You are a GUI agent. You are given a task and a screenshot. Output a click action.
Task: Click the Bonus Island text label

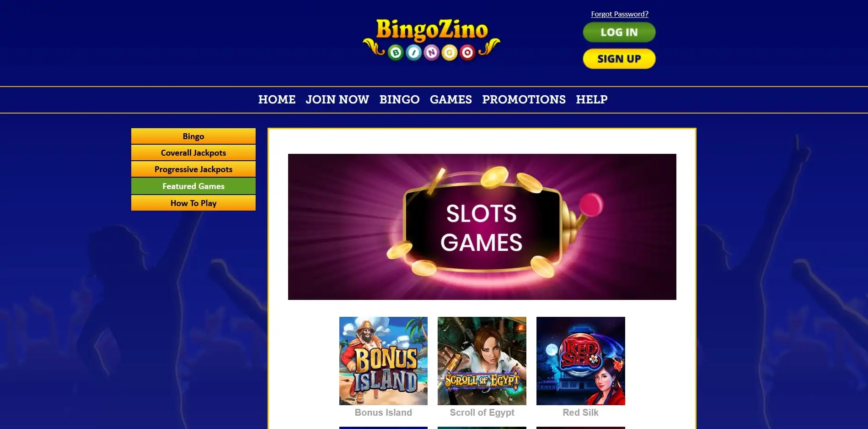(383, 413)
